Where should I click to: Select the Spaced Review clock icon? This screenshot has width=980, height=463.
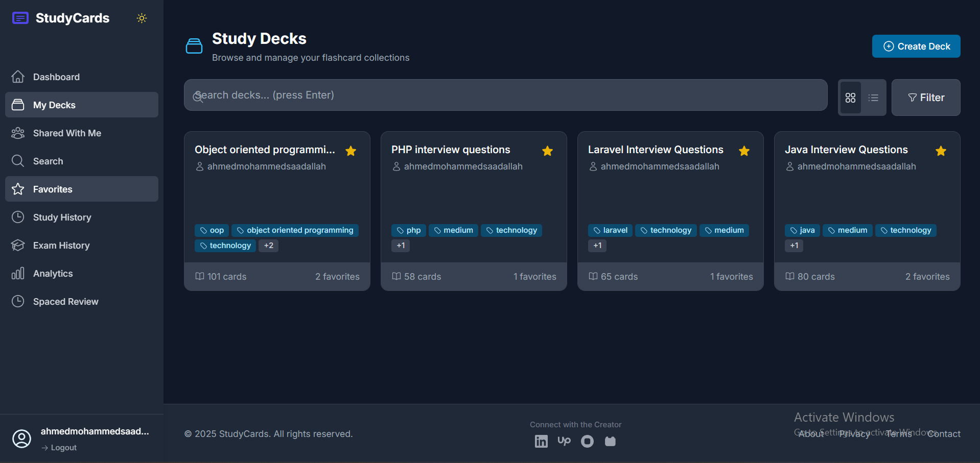pyautogui.click(x=18, y=301)
